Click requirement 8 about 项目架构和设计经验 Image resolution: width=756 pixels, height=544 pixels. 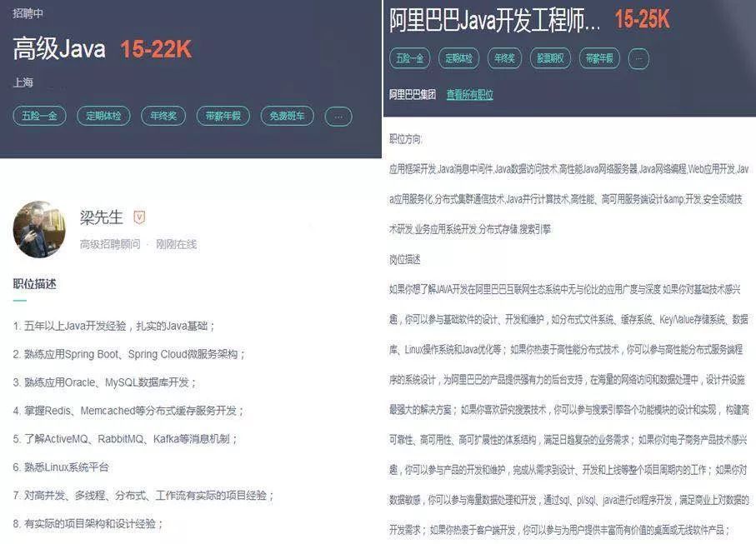(x=88, y=523)
